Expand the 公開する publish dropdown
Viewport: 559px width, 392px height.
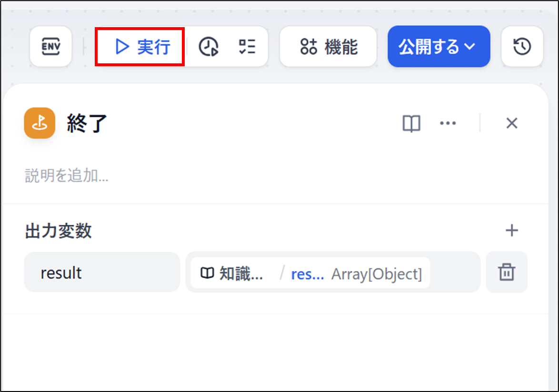click(x=439, y=46)
